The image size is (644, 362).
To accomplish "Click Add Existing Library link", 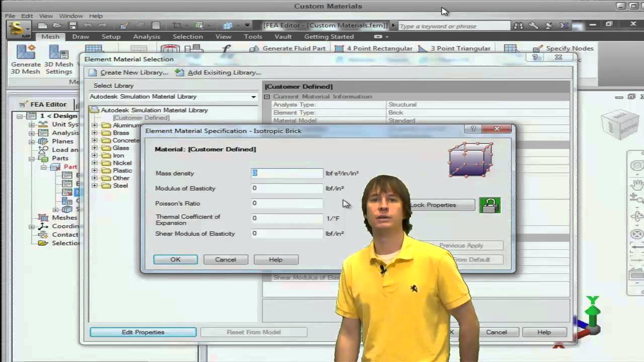I will click(224, 72).
